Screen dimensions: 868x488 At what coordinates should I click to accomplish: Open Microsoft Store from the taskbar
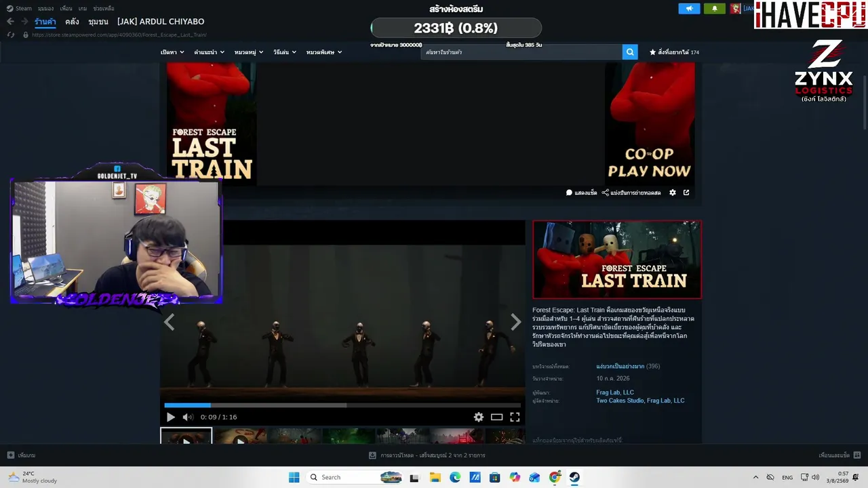coord(495,477)
